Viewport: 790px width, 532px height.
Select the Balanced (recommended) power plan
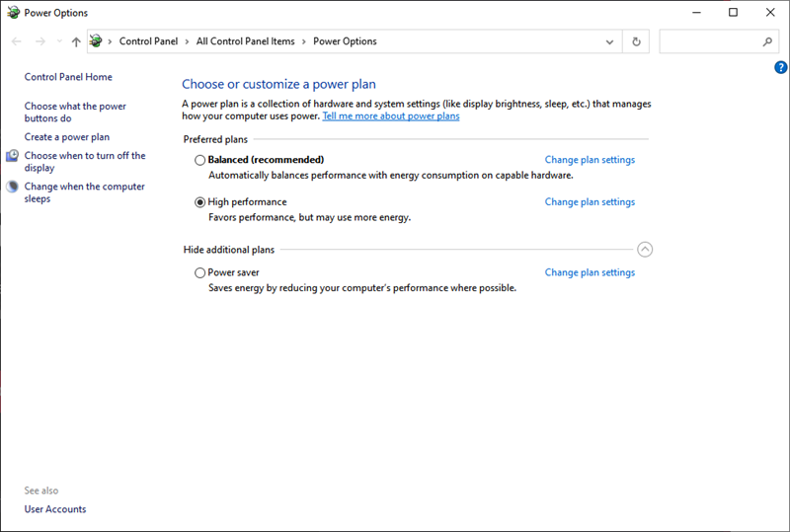(200, 160)
